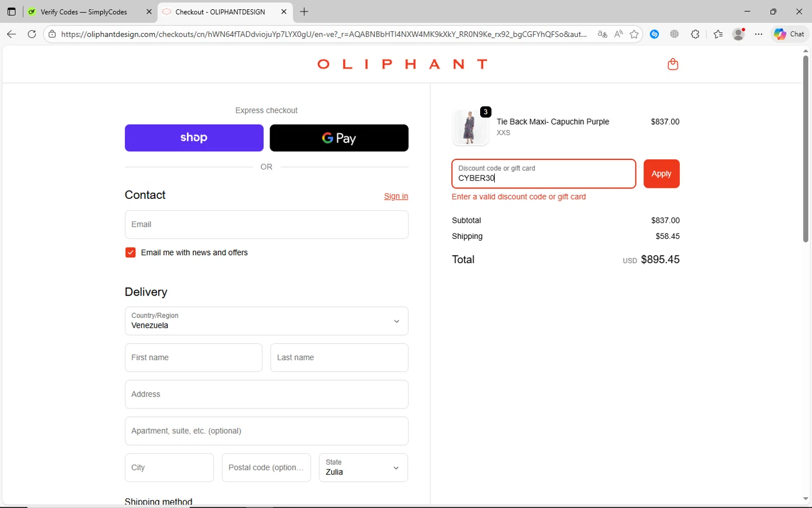
Task: Click the OLIPHANT logo
Action: pyautogui.click(x=402, y=64)
